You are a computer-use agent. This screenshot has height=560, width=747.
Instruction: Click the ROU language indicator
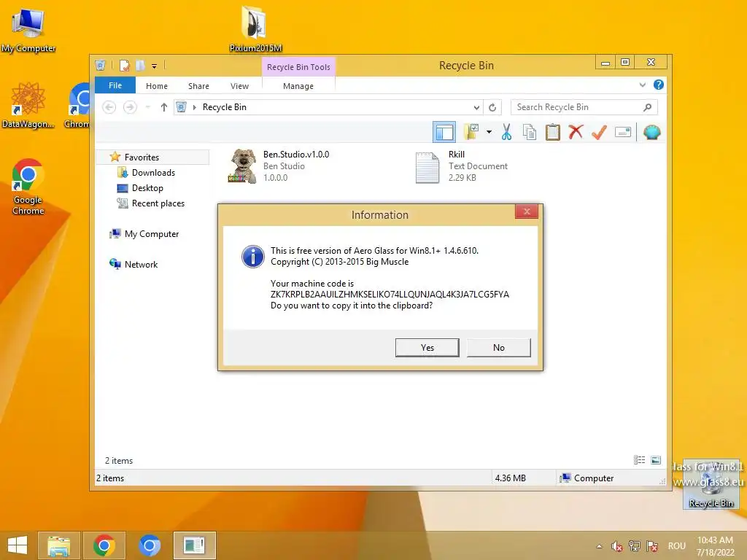(x=677, y=546)
